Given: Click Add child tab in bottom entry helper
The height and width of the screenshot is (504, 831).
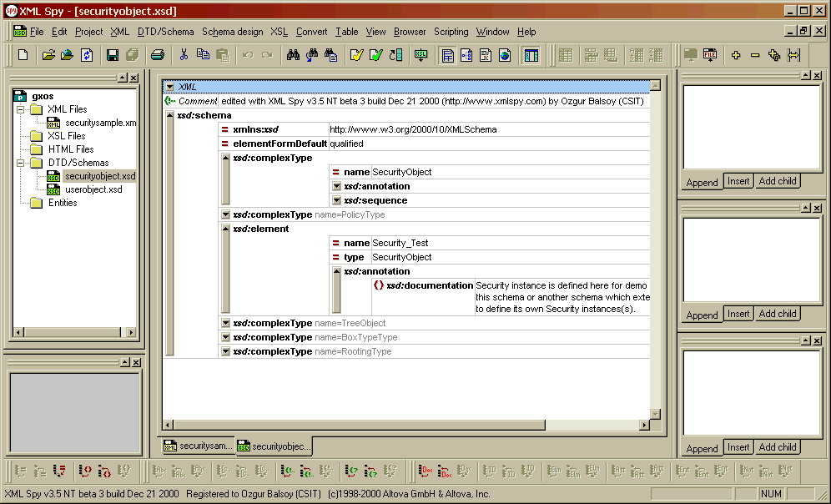Looking at the screenshot, I should (778, 447).
